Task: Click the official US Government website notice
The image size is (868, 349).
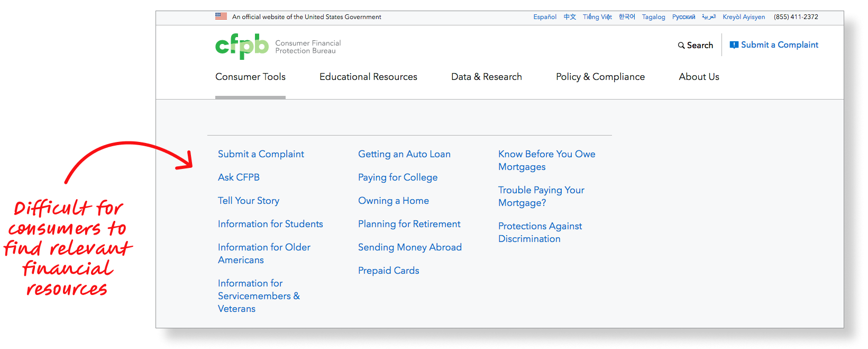Action: pos(306,17)
